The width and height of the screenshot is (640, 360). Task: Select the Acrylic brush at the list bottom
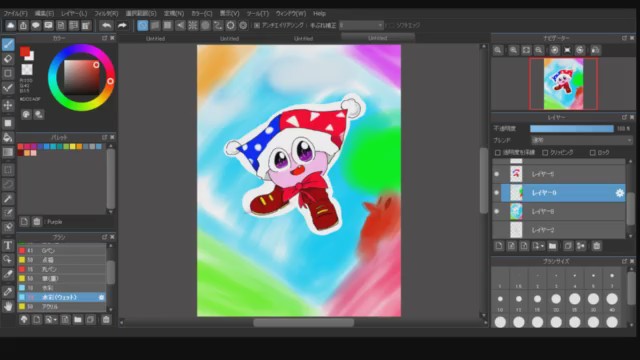pos(62,306)
